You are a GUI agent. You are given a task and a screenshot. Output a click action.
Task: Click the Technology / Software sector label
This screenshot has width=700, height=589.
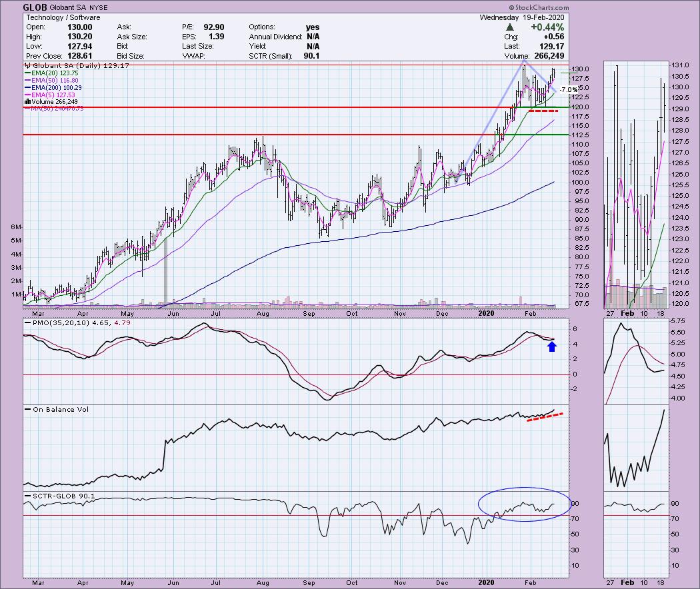[63, 17]
